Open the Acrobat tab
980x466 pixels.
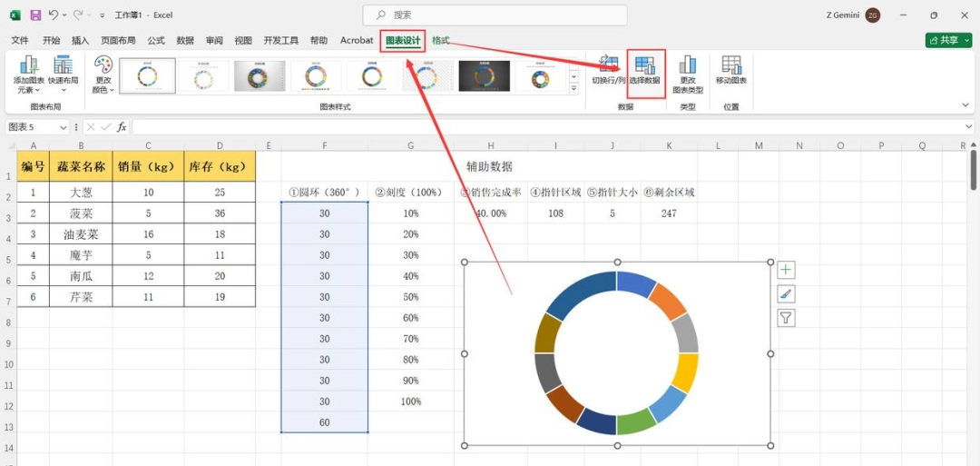(x=357, y=40)
